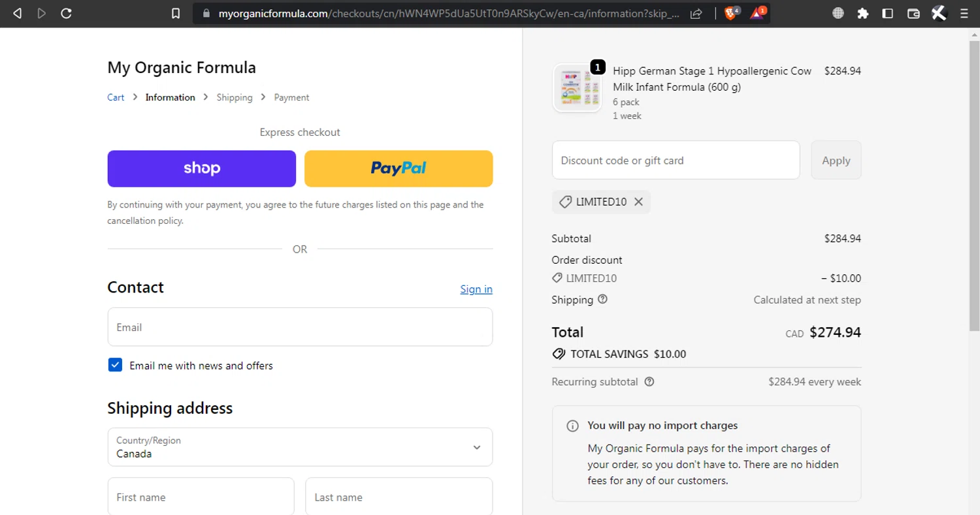Screen dimensions: 980x515
Task: Click the My Organic Formula store title
Action: [x=182, y=68]
